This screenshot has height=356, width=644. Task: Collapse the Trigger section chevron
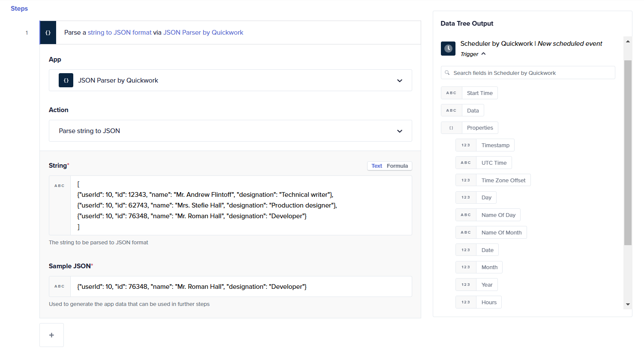pos(483,54)
